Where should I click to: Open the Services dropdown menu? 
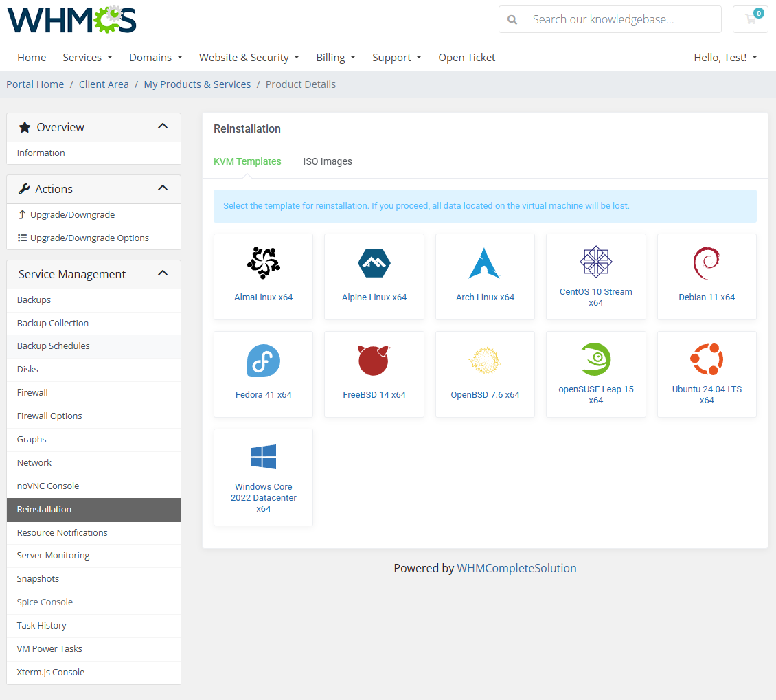tap(88, 58)
